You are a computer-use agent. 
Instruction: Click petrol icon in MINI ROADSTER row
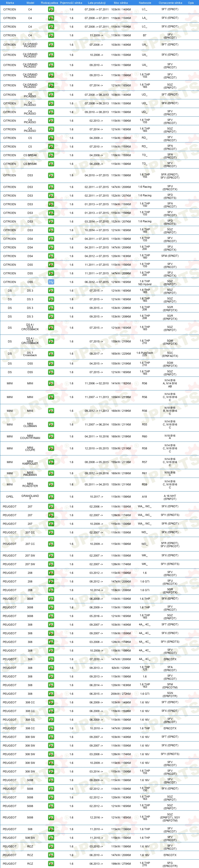pos(51,484)
